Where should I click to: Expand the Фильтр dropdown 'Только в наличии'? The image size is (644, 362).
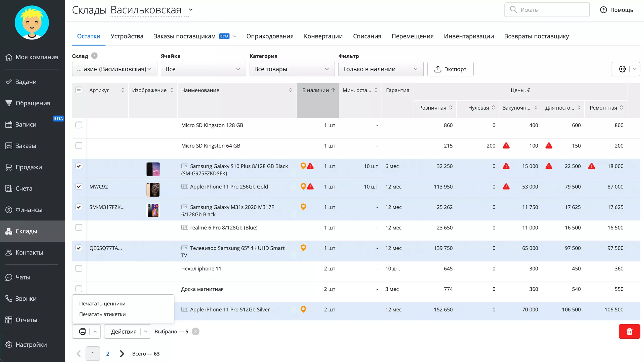[381, 69]
